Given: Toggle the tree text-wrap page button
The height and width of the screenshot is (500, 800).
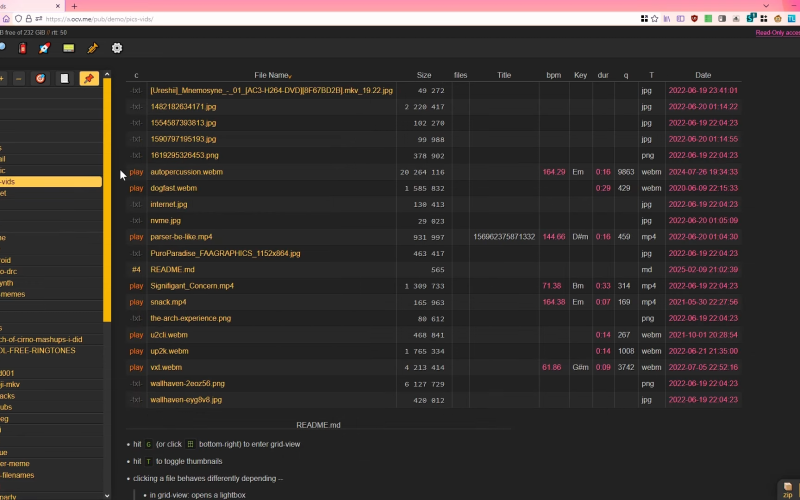Looking at the screenshot, I should [x=64, y=78].
